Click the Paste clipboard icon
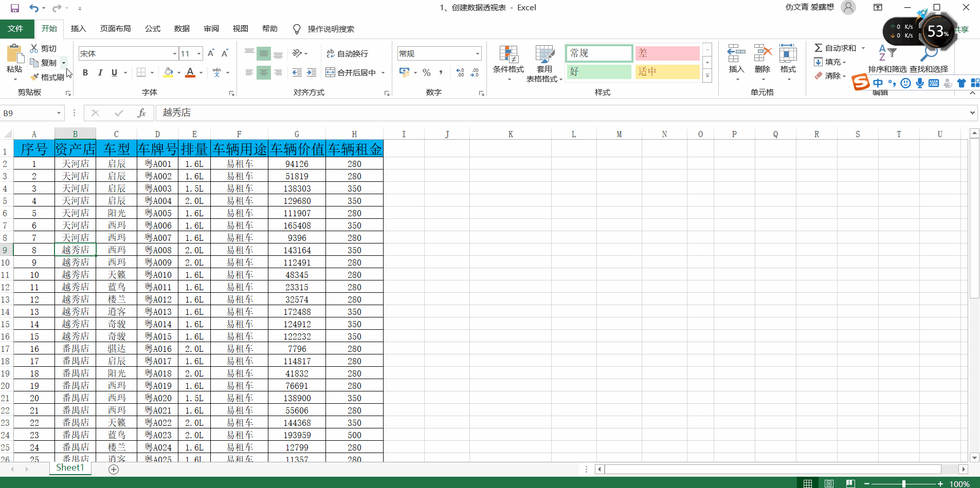This screenshot has height=488, width=980. click(14, 54)
